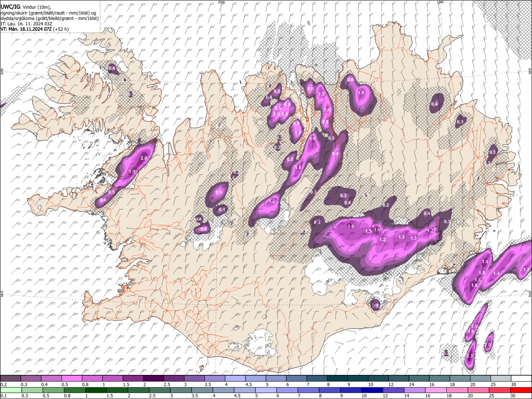Click the line 'rigning/skúrir (grænt/blátt/rautt - mm/1klst) og'
Screen dimensions: 532x399
click(48, 13)
